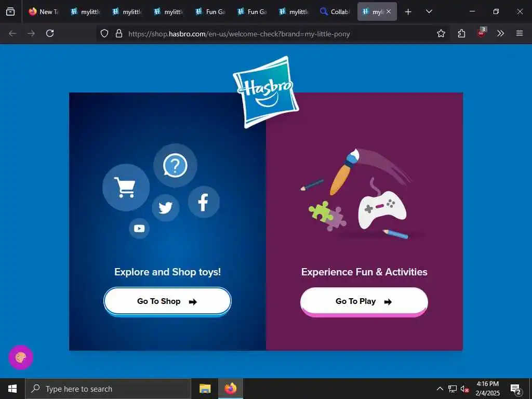List all tabs dropdown arrow
This screenshot has height=399, width=532.
(429, 11)
